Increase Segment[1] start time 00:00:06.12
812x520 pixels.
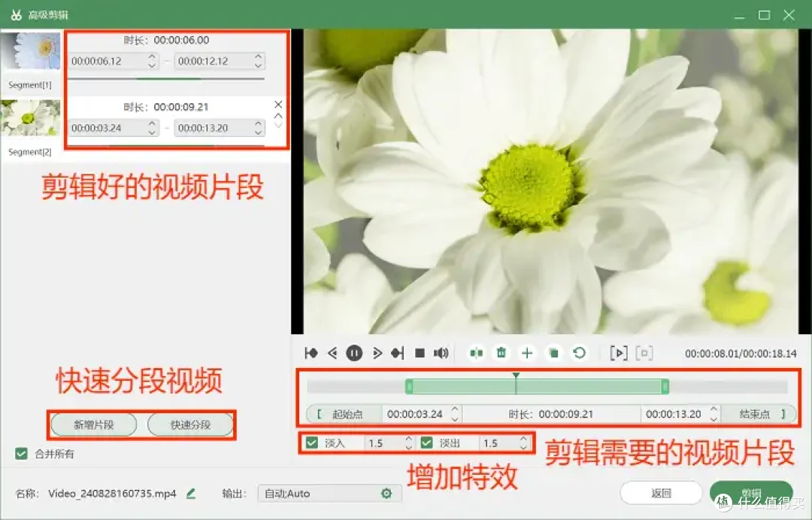tap(152, 56)
